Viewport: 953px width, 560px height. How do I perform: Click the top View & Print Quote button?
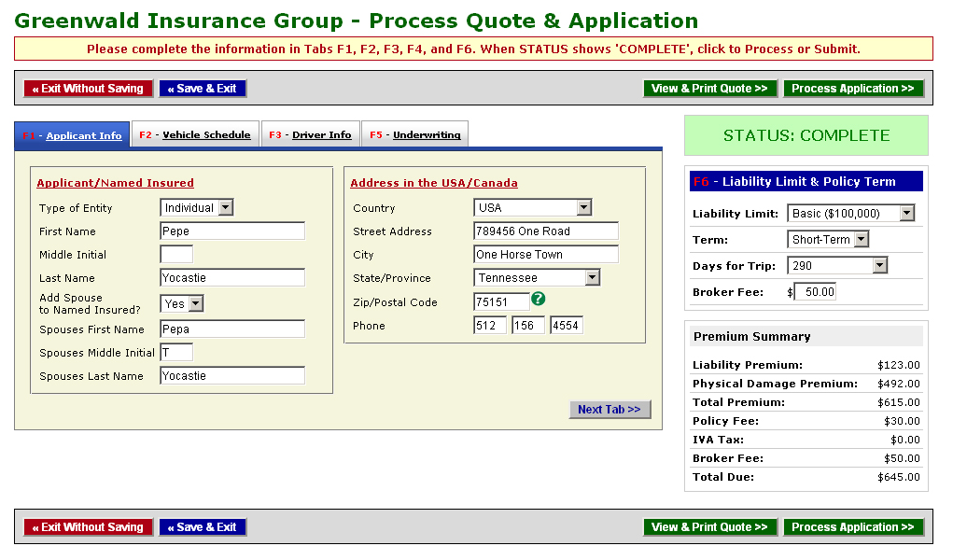pos(710,89)
